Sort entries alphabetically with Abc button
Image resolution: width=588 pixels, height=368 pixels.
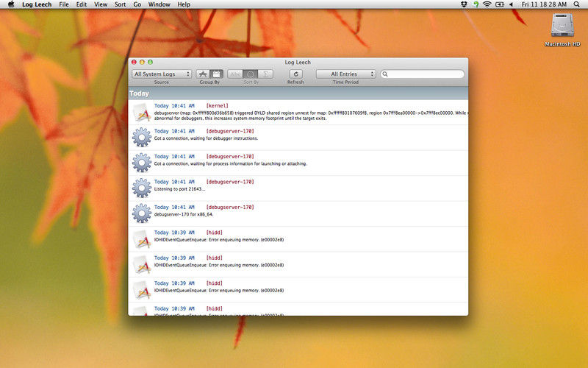(x=235, y=74)
